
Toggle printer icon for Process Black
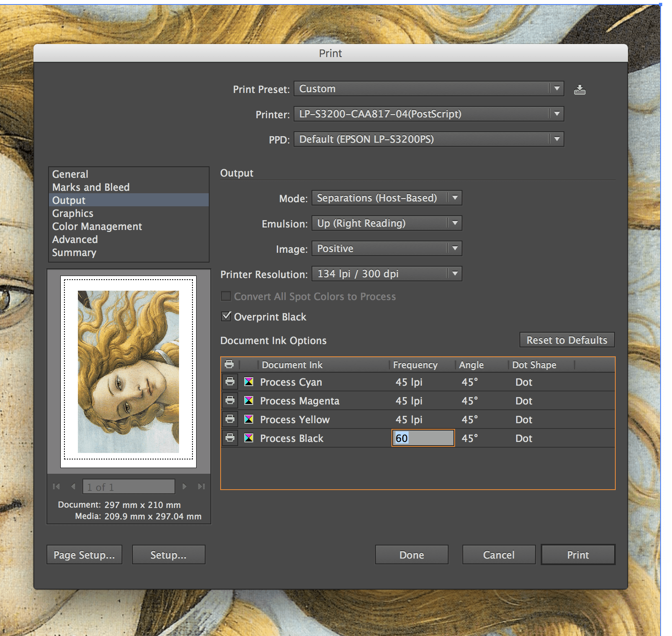tap(230, 438)
